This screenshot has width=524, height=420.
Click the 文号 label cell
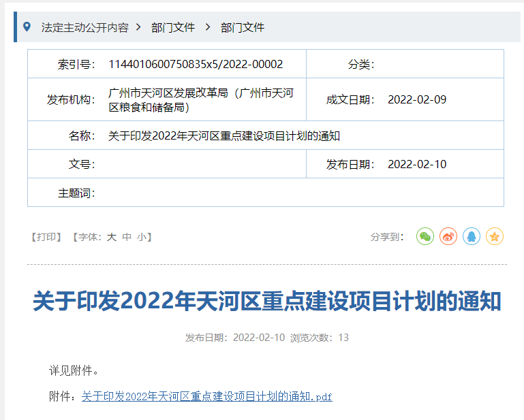click(x=82, y=164)
